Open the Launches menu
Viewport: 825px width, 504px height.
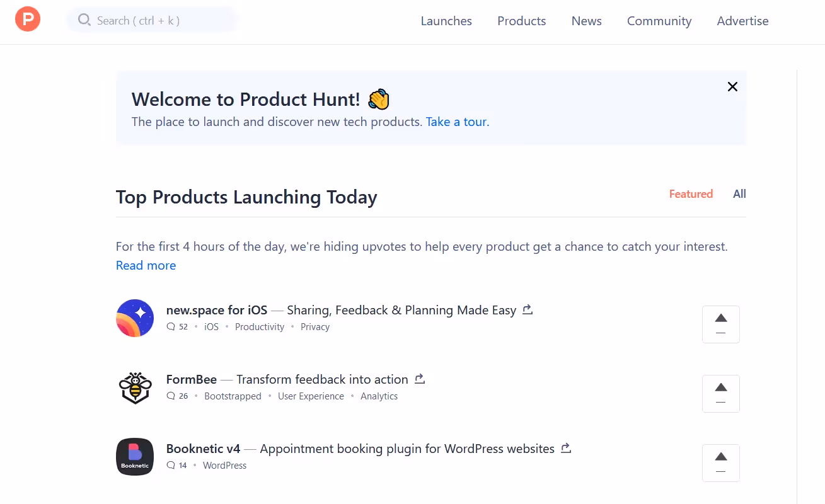446,21
